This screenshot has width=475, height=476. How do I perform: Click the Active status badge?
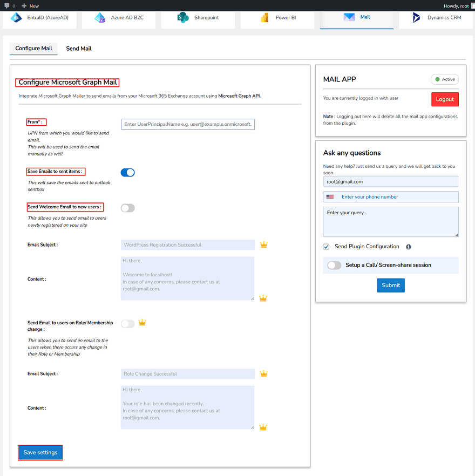click(x=445, y=79)
